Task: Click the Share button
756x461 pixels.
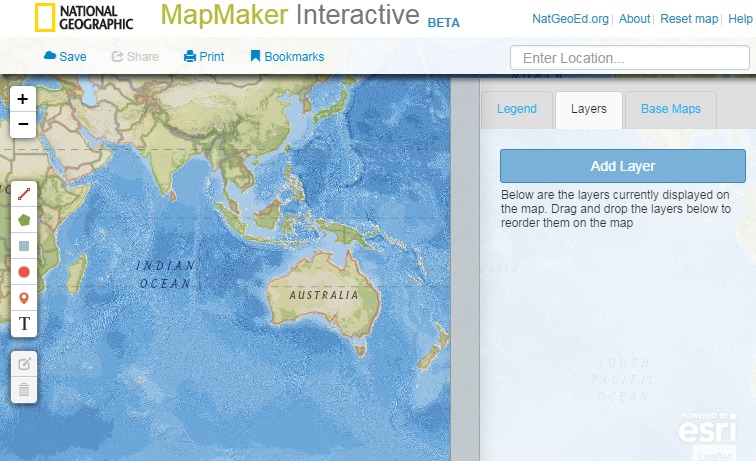Action: click(135, 56)
